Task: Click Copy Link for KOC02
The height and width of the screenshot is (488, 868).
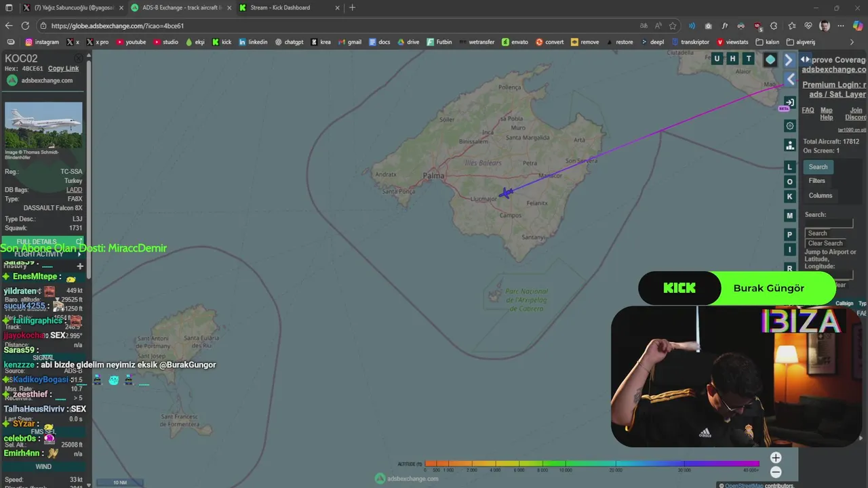Action: click(x=63, y=68)
